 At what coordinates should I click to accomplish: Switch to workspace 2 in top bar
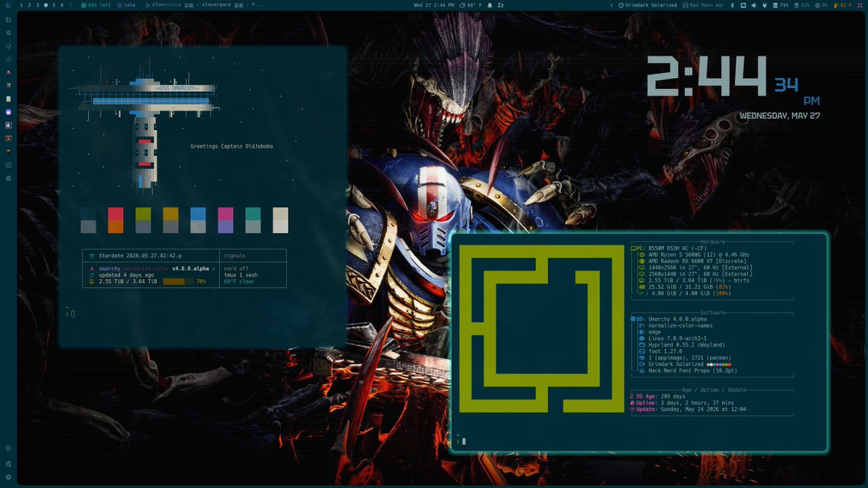[29, 5]
